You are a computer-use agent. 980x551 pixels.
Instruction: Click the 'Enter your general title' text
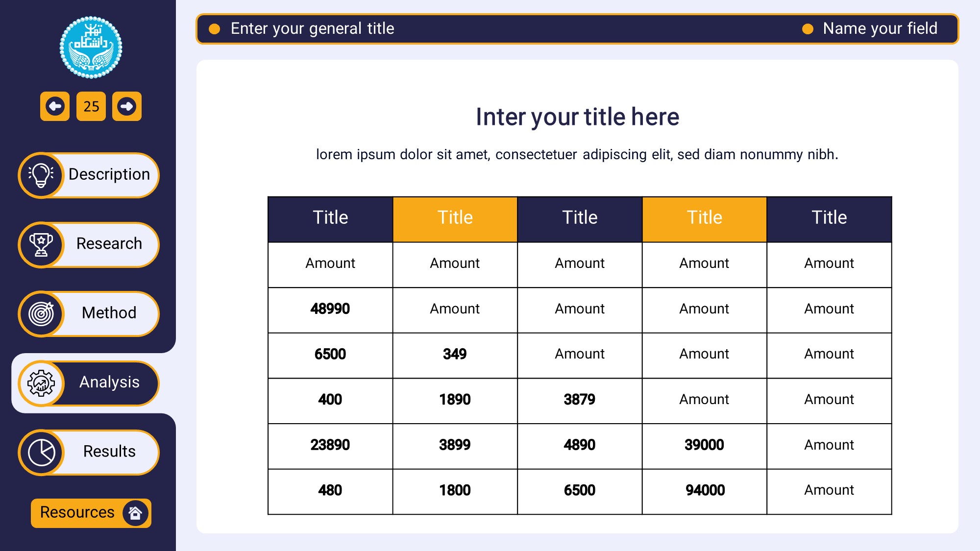[312, 28]
